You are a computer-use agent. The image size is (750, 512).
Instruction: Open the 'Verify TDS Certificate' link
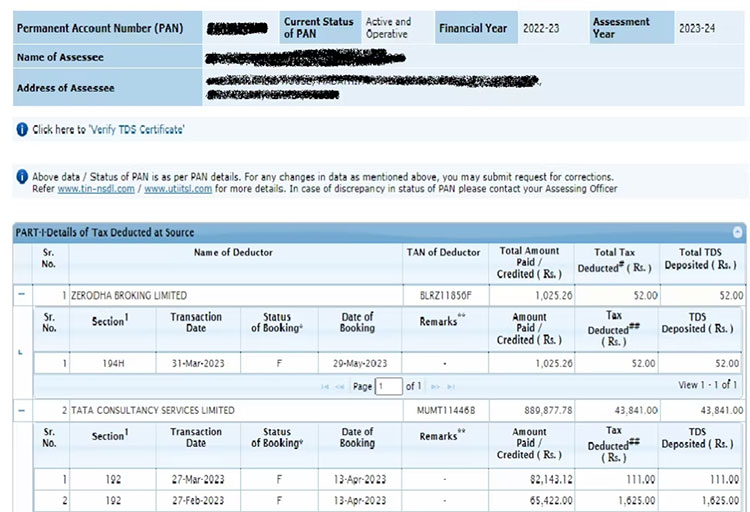click(x=136, y=130)
